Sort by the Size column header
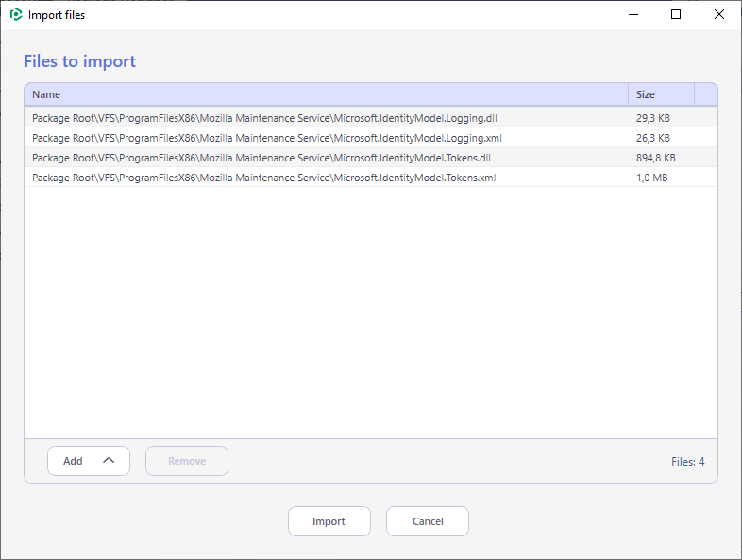The image size is (742, 560). [661, 94]
